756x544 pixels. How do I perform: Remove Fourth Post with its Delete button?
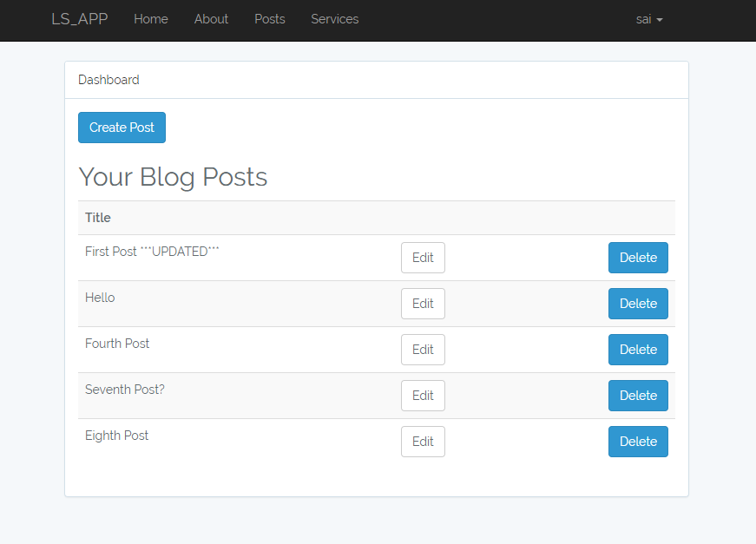click(638, 350)
